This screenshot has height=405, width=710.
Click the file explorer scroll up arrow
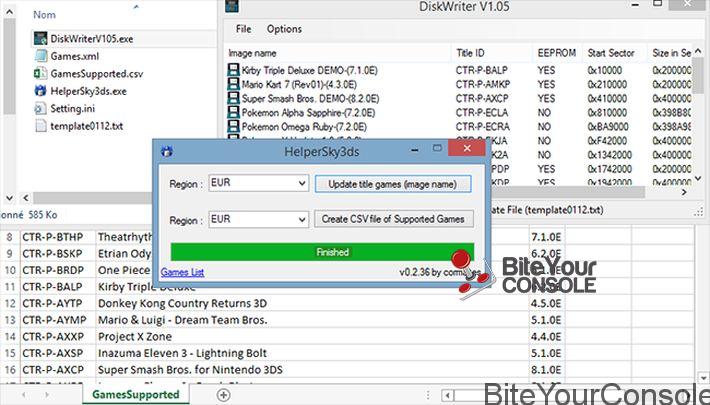(9, 12)
